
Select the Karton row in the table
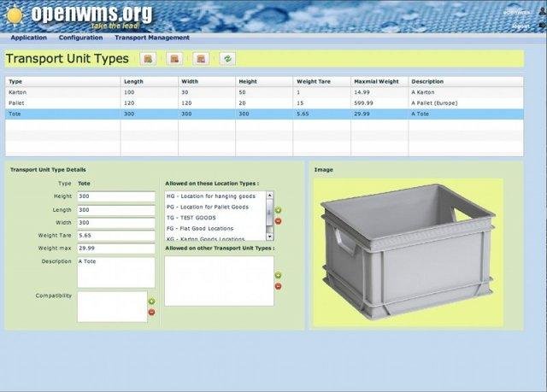[x=60, y=91]
